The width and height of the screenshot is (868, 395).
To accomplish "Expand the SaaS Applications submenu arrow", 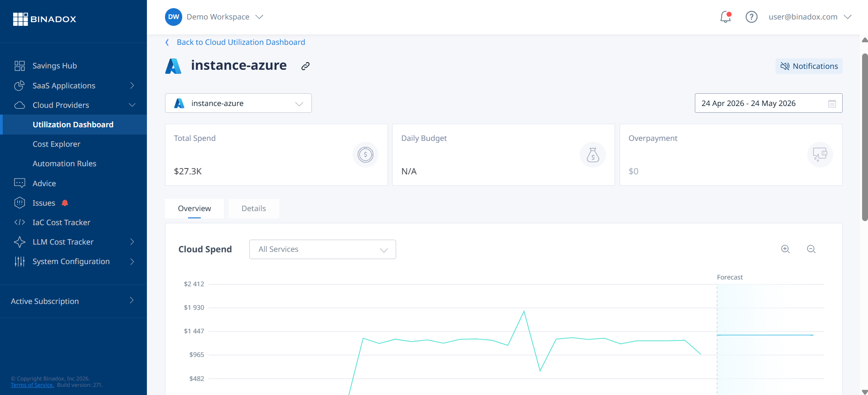I will click(132, 86).
